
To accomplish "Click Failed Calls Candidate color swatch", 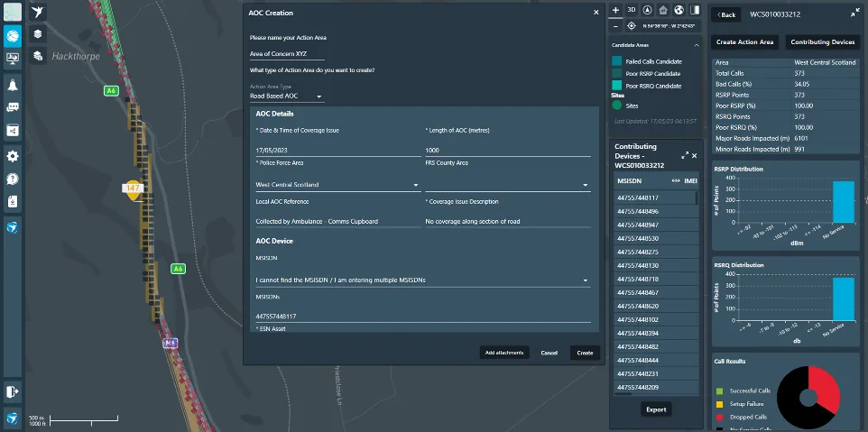I will (616, 61).
